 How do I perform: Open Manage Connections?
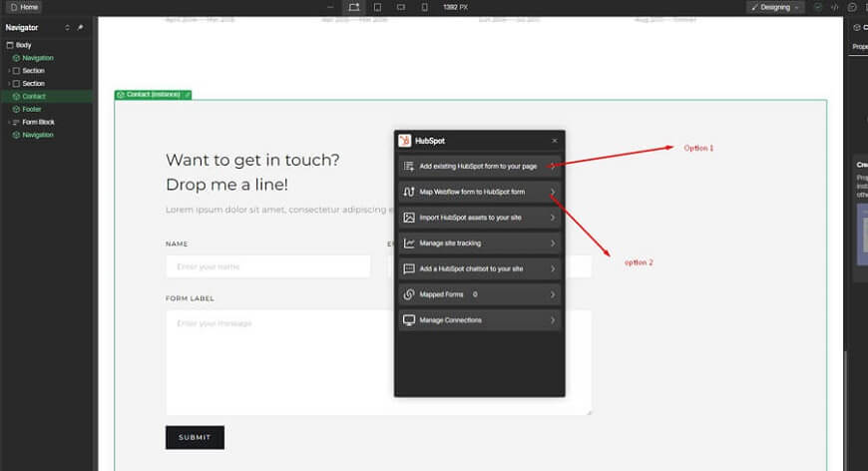tap(479, 320)
